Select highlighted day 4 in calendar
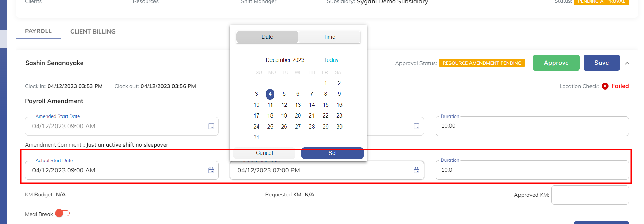The height and width of the screenshot is (224, 644). pos(270,94)
